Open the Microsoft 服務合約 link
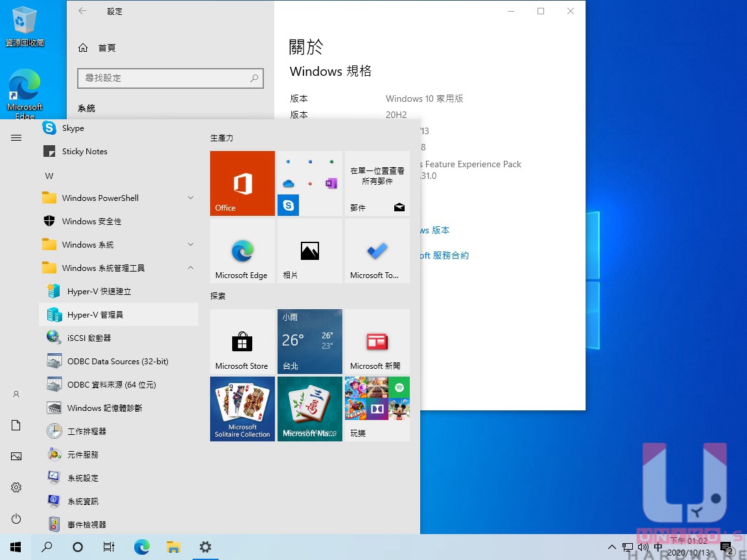Screen dimensions: 747x560 [x=444, y=256]
